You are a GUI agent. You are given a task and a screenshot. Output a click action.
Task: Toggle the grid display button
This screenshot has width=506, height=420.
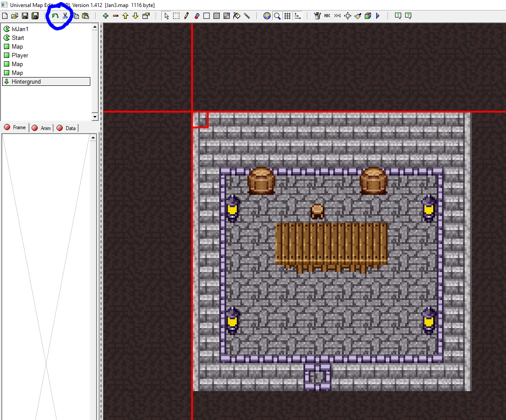tap(287, 16)
